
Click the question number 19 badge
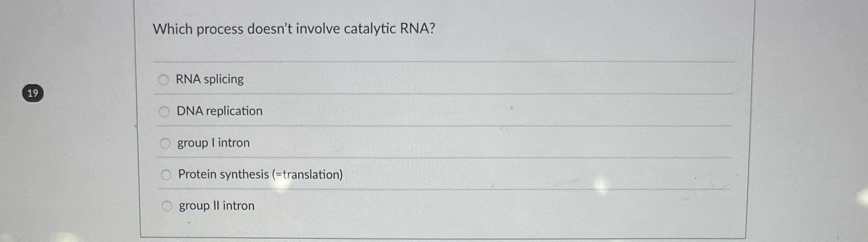coord(33,93)
